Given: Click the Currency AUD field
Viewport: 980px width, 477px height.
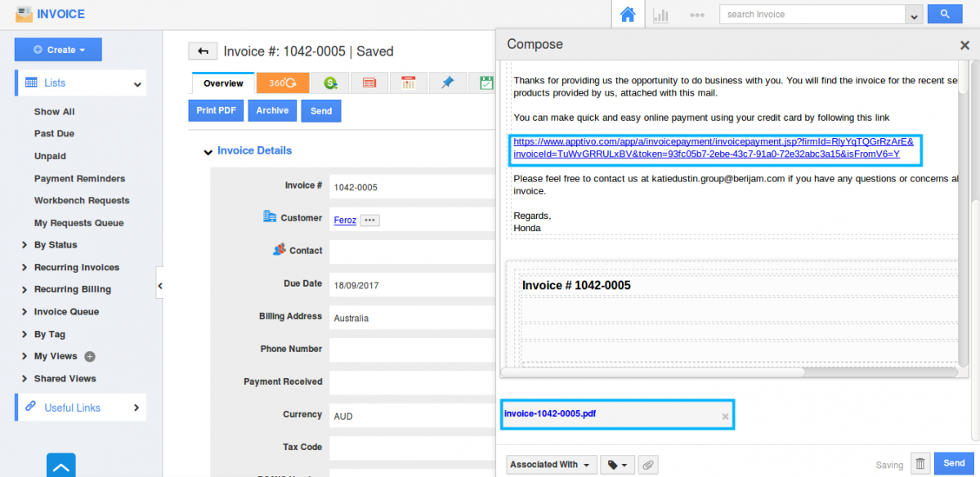Looking at the screenshot, I should pos(413,416).
